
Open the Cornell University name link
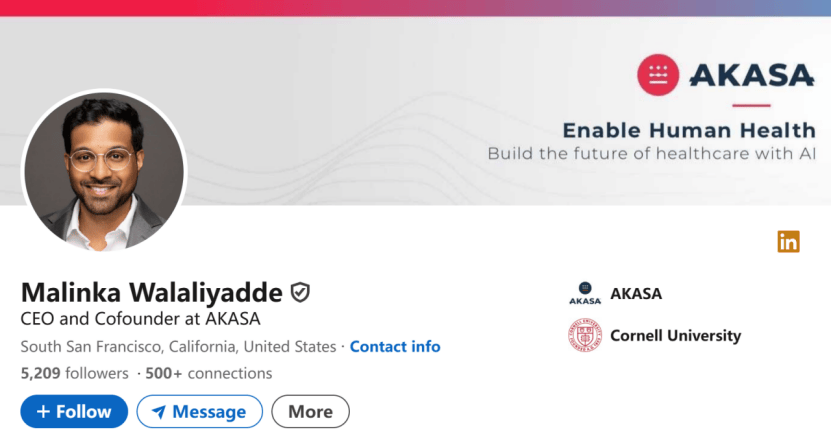pyautogui.click(x=675, y=336)
